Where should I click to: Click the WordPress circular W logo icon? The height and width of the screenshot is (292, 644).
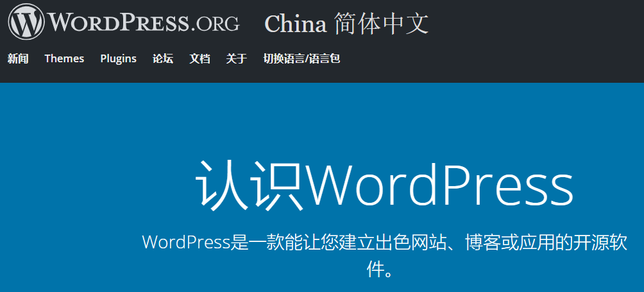coord(26,22)
